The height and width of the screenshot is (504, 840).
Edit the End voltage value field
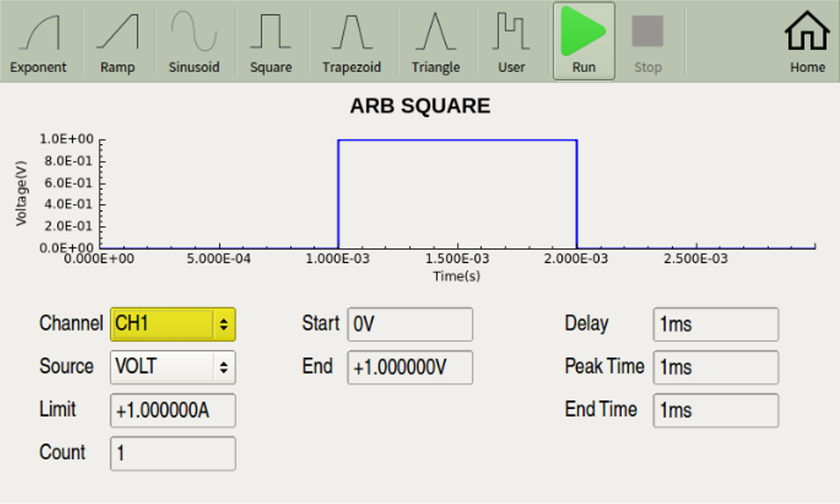[x=410, y=367]
